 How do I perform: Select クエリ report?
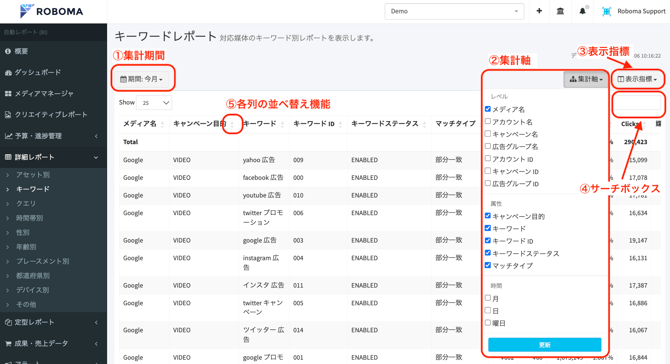(x=26, y=203)
